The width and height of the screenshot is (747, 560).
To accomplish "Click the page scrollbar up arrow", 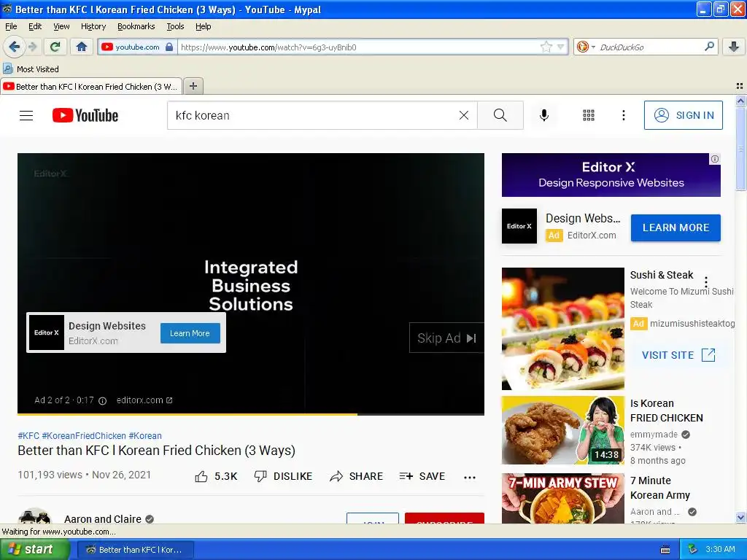I will coord(740,101).
